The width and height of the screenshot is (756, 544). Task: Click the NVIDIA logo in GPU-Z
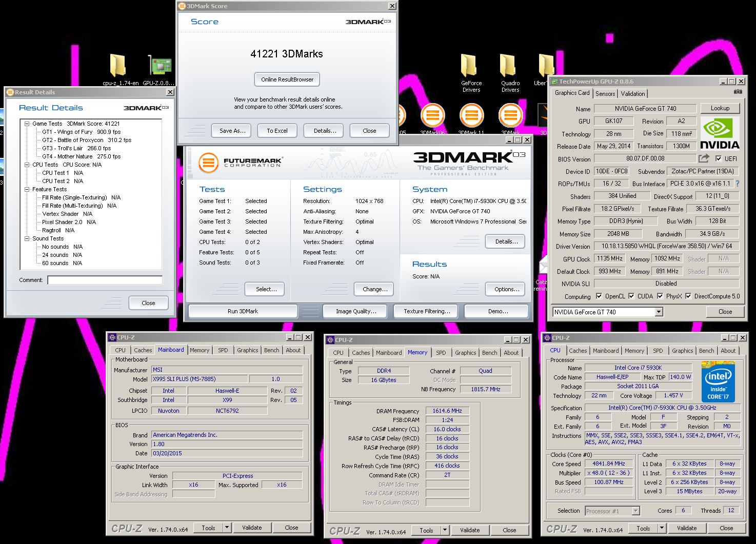[x=720, y=133]
